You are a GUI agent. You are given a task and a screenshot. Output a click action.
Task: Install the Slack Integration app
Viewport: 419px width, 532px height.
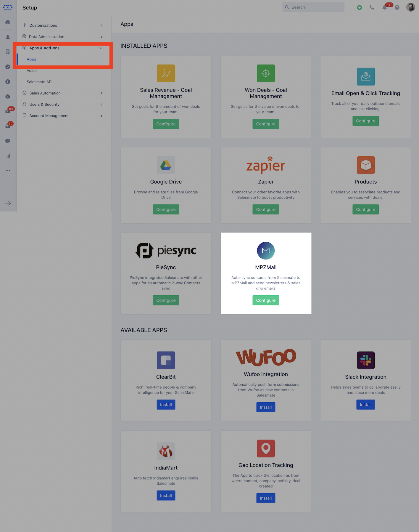pos(366,405)
